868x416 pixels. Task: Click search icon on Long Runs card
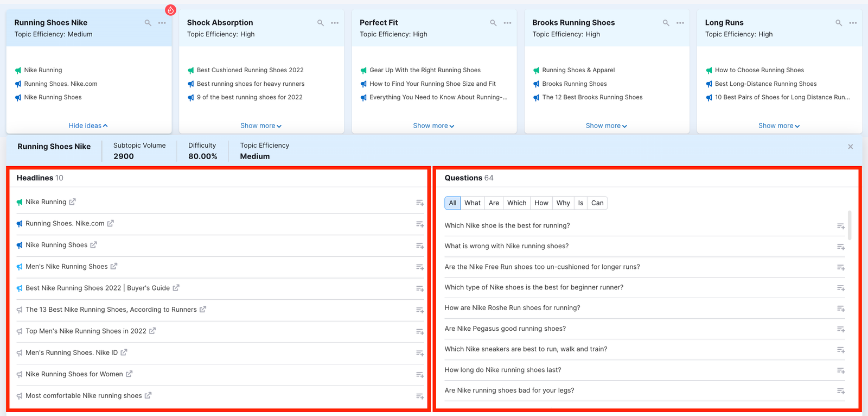839,23
